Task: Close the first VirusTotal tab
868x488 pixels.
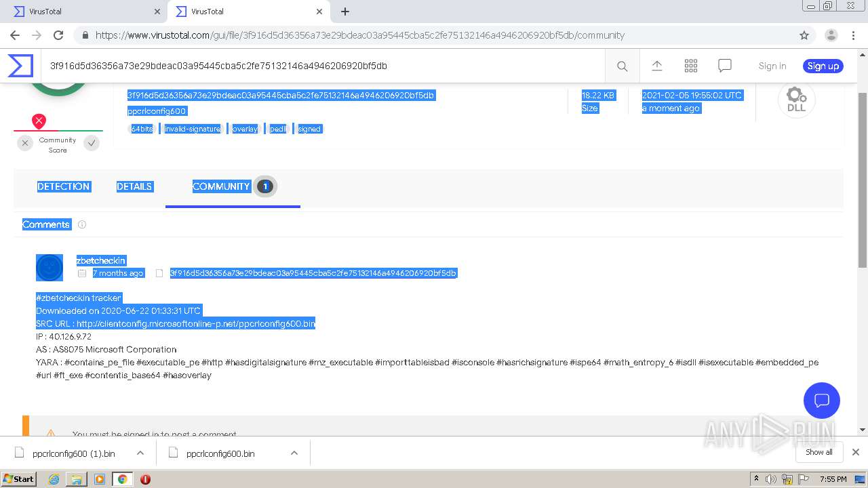Action: (157, 12)
